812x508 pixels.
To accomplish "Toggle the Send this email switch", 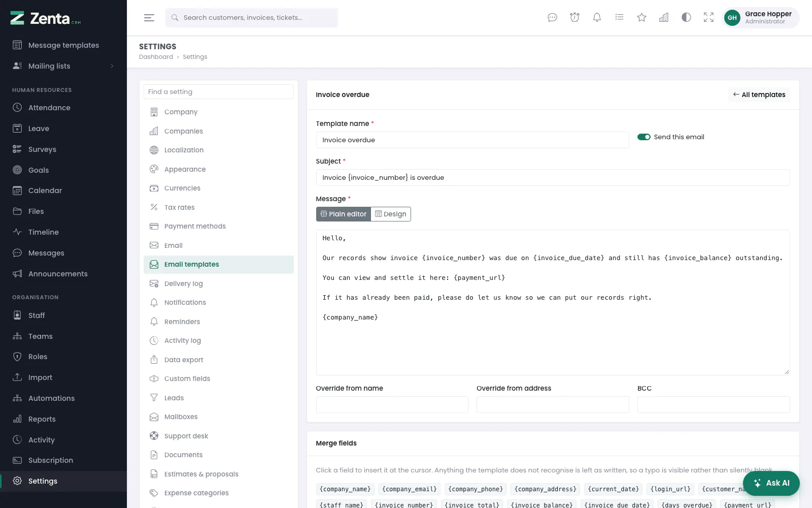I will [644, 137].
